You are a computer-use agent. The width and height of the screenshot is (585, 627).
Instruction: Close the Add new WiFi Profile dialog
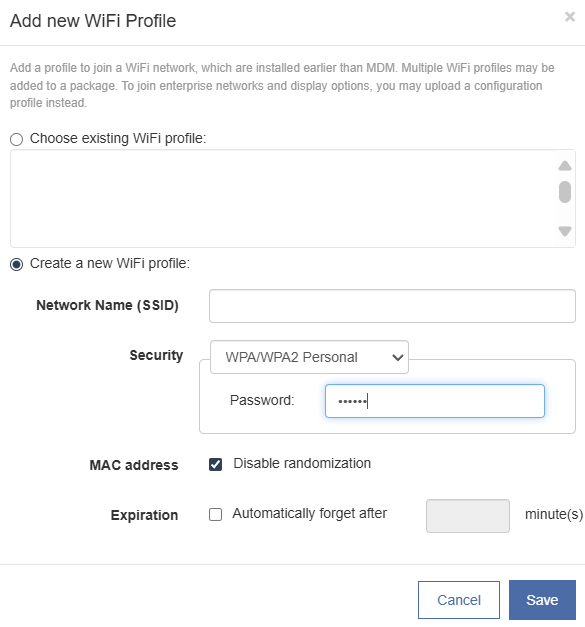[570, 17]
